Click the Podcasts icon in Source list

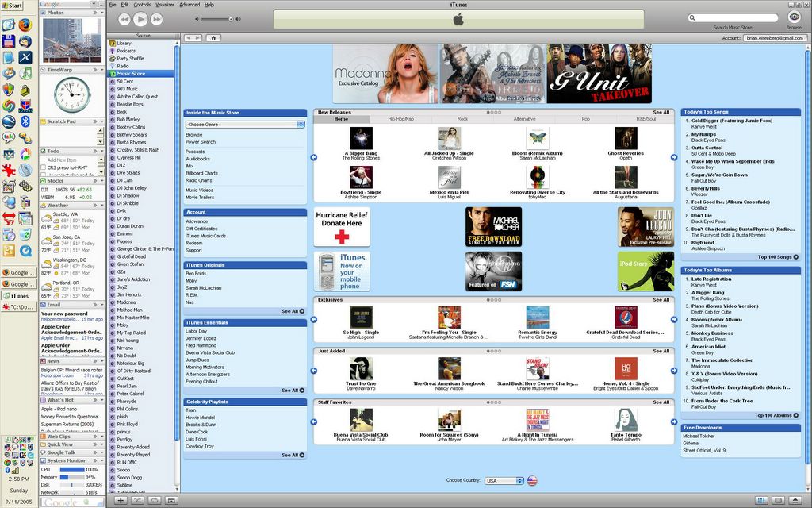coord(113,51)
